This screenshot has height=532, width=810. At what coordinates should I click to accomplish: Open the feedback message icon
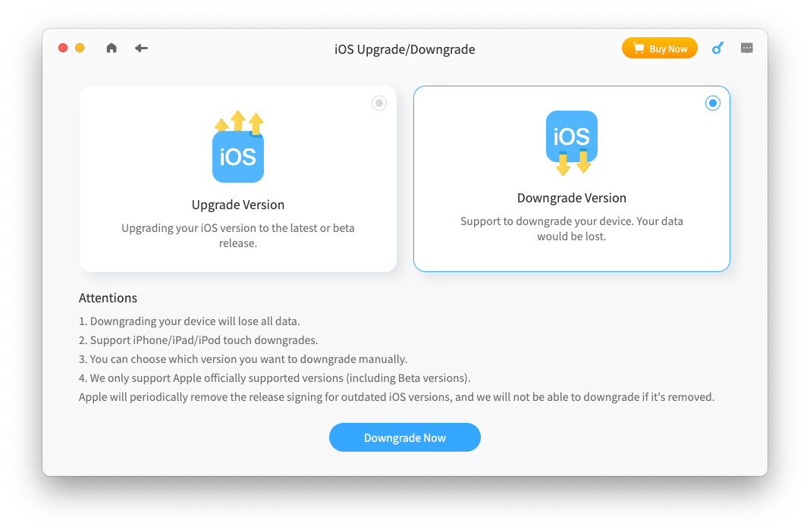click(747, 49)
